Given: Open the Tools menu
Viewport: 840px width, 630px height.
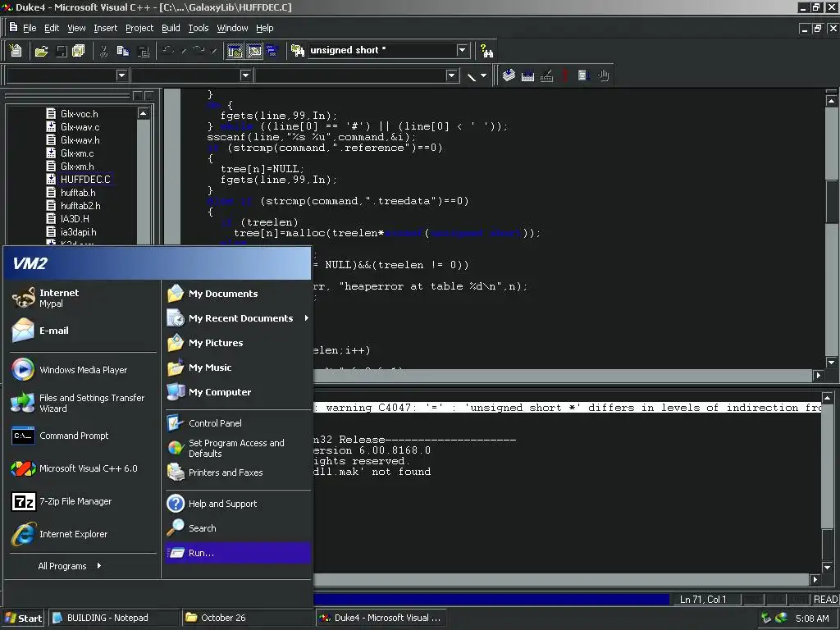Looking at the screenshot, I should pyautogui.click(x=199, y=28).
